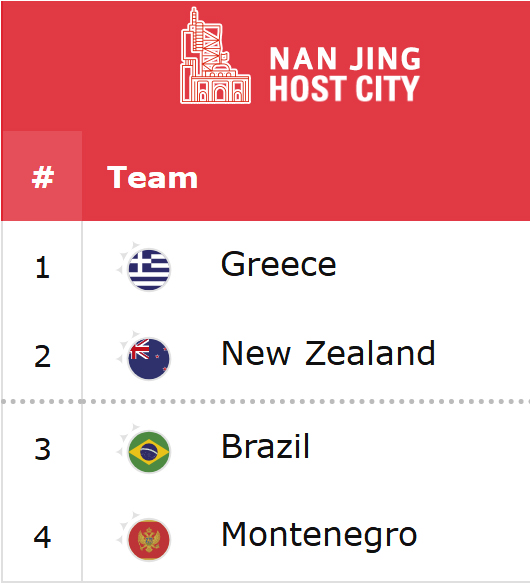Click the Greece flag icon
This screenshot has height=583, width=530.
click(149, 269)
